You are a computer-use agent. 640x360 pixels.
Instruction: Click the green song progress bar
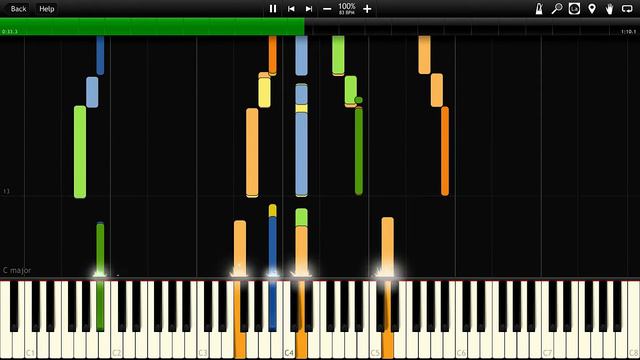[x=152, y=27]
